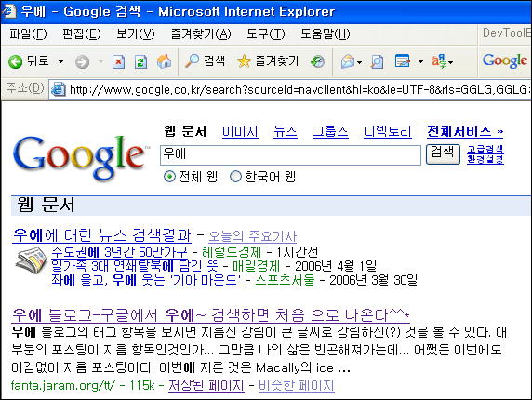
Task: Click the toolbar 검색 magnifier button
Action: tap(205, 61)
